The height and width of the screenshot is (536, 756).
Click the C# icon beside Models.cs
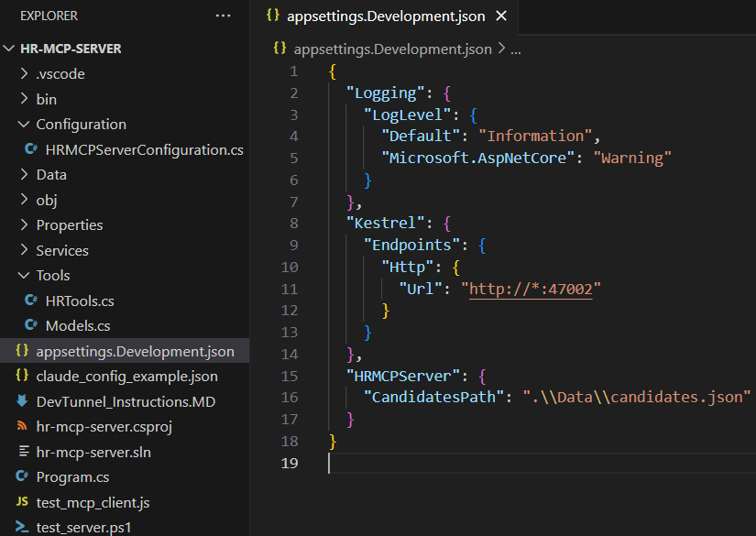click(29, 325)
